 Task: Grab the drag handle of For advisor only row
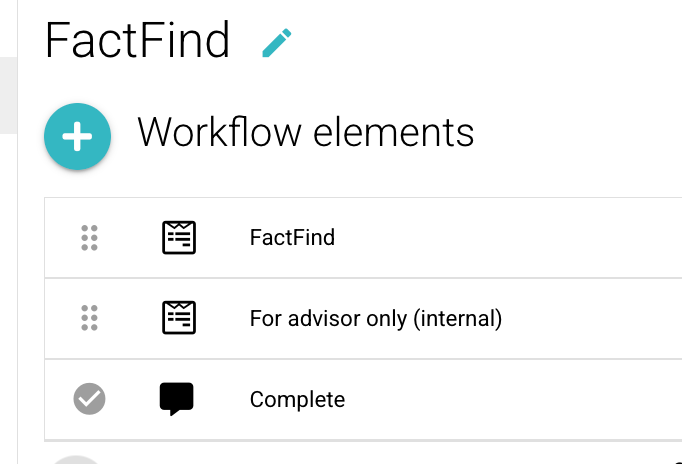89,319
